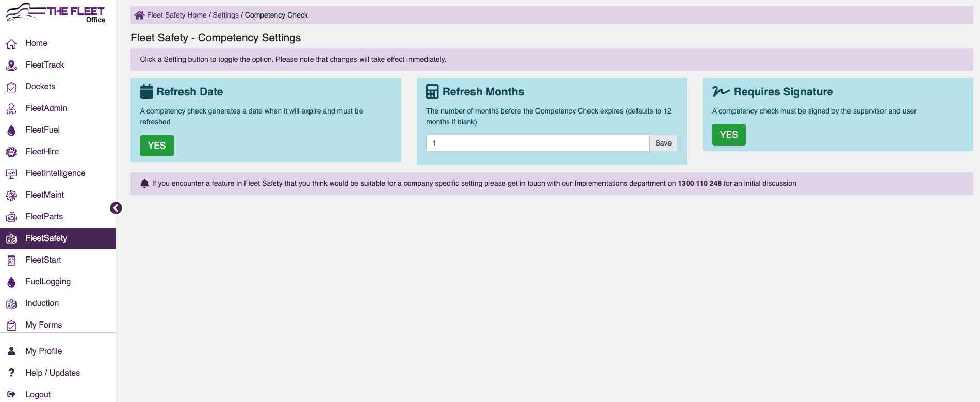
Task: Open Induction from the sidebar
Action: coord(58,303)
